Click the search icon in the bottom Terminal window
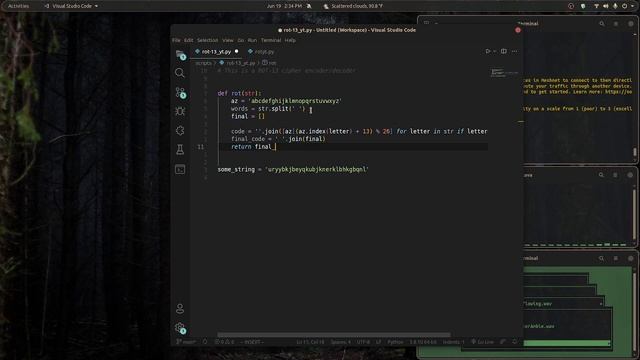Screen dimensions: 640x360 [602, 258]
